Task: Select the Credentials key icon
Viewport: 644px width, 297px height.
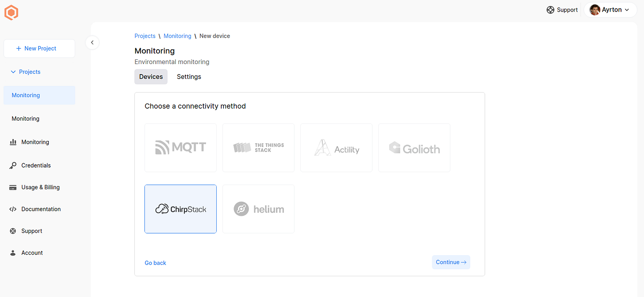Action: (13, 165)
